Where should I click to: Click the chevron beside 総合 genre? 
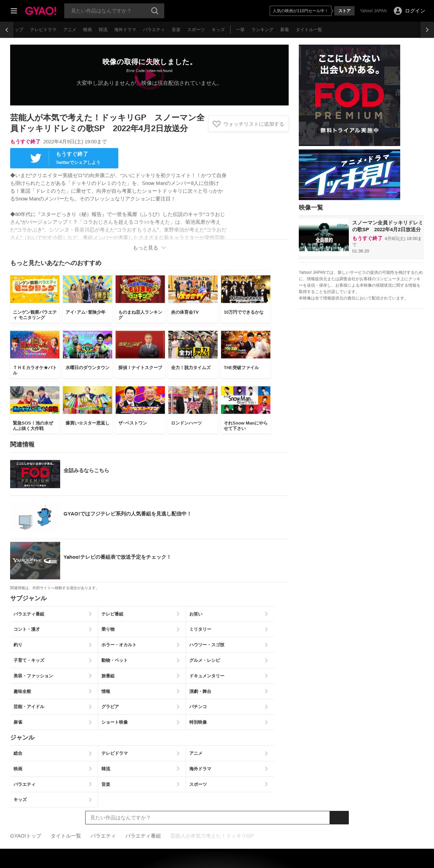[x=90, y=753]
